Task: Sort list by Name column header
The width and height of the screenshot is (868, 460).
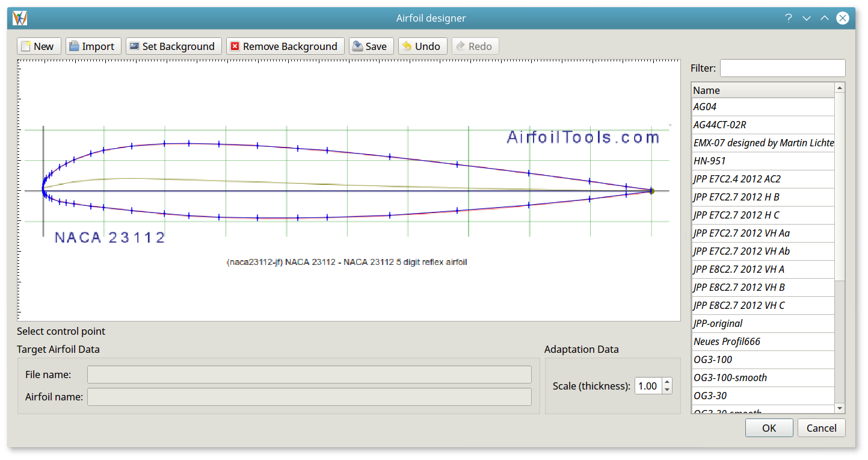Action: pyautogui.click(x=762, y=90)
